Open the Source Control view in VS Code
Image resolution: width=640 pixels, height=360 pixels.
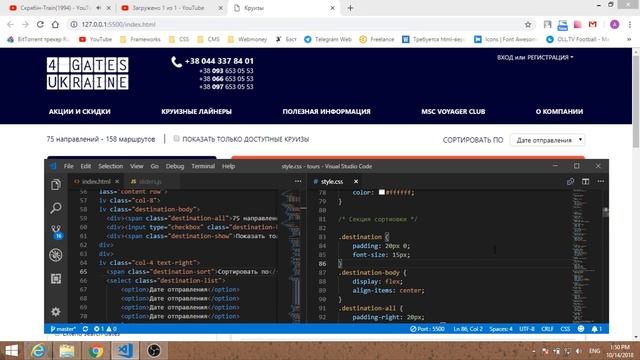pyautogui.click(x=56, y=231)
